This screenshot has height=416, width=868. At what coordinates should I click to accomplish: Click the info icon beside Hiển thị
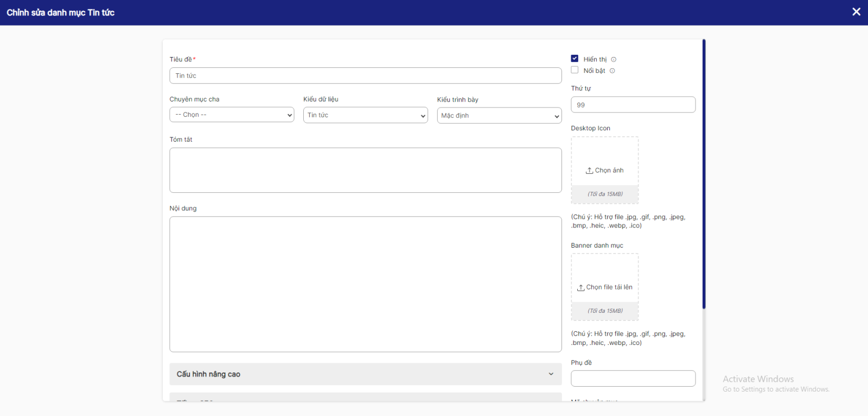tap(614, 60)
